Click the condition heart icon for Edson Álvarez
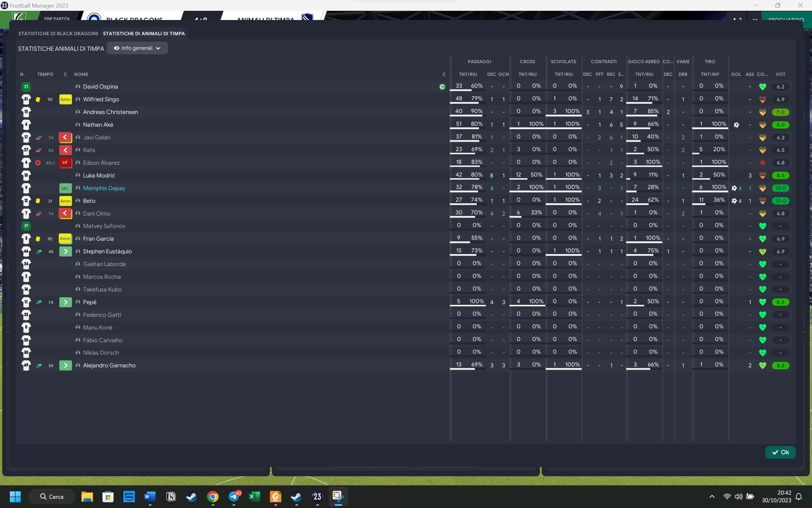 click(x=762, y=163)
